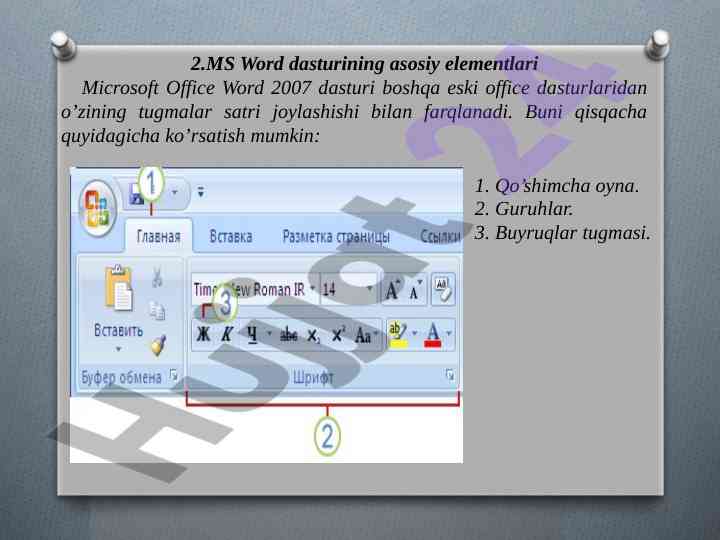Open the Вставка ribbon tab
The width and height of the screenshot is (720, 540).
click(x=231, y=236)
